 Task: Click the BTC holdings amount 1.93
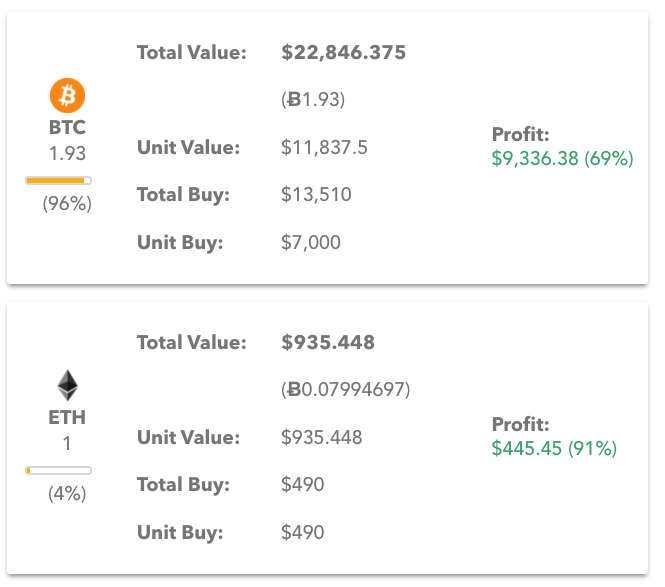pos(68,154)
